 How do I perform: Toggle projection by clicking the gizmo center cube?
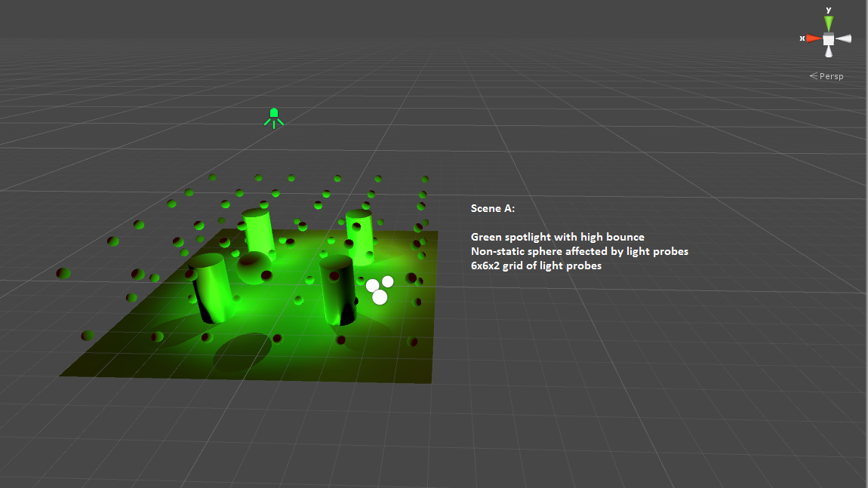coord(828,38)
